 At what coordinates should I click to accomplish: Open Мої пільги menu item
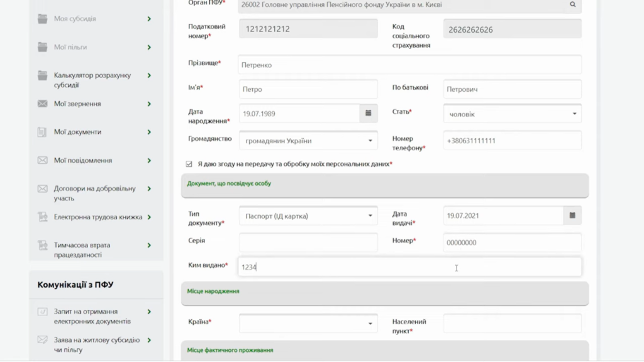click(70, 47)
